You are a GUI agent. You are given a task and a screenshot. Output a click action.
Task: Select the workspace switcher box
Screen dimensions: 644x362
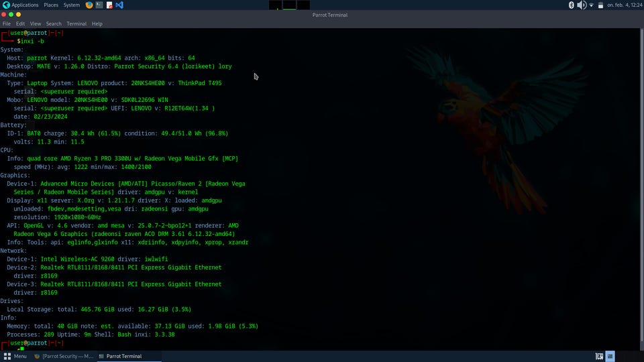coord(610,356)
